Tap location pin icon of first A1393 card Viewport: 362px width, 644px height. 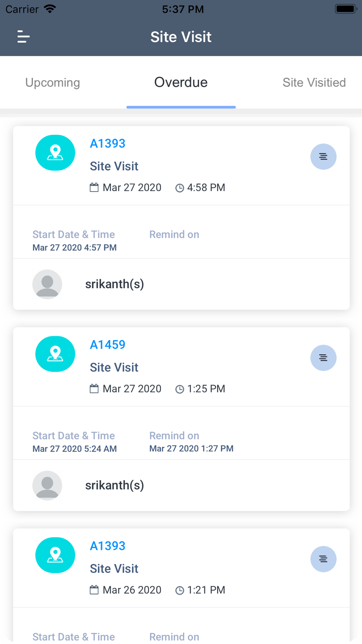tap(55, 153)
